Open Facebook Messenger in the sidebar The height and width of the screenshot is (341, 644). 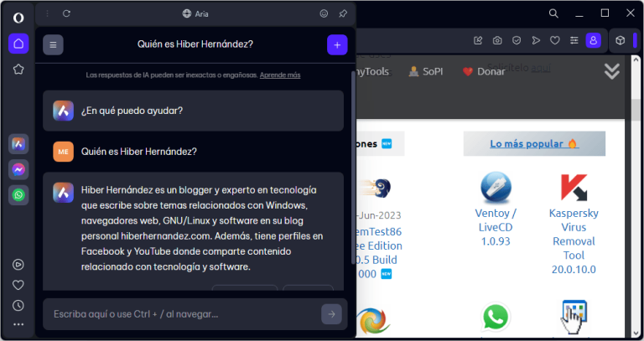point(18,170)
